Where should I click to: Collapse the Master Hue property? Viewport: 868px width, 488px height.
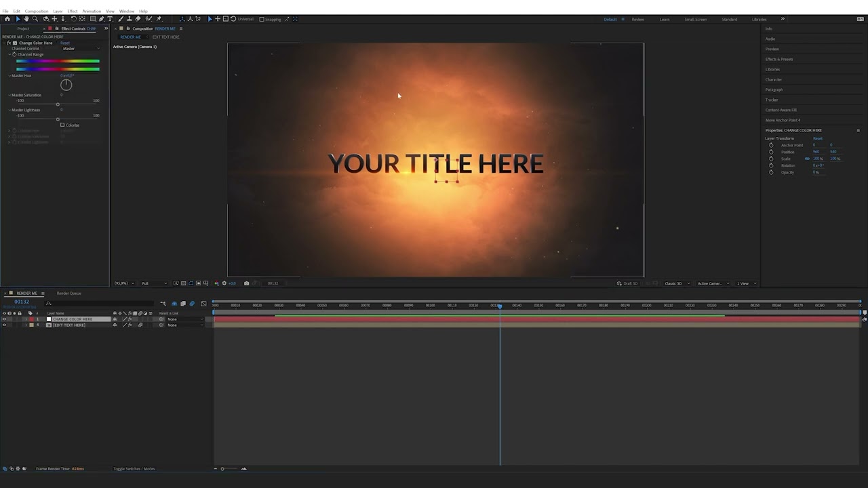[10, 76]
